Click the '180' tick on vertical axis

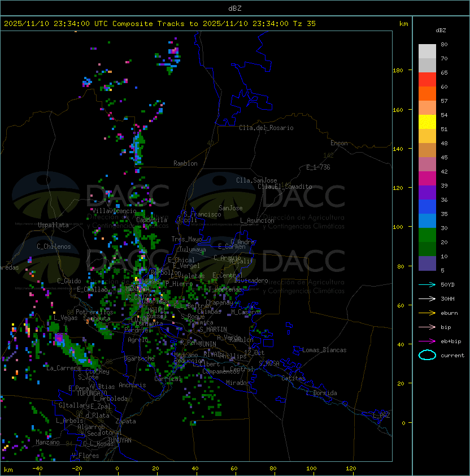click(x=398, y=71)
